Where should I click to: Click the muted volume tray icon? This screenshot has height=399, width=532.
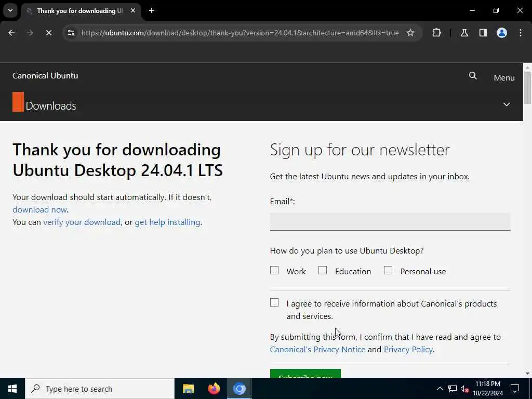pos(464,389)
